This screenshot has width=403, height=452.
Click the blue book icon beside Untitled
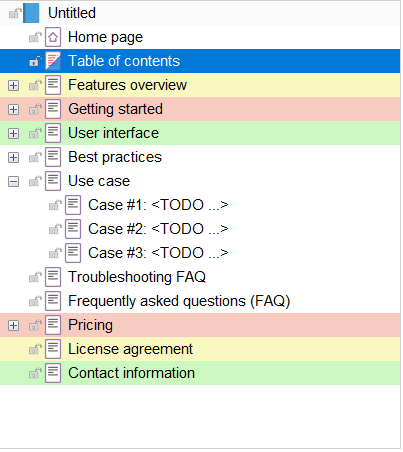(31, 13)
